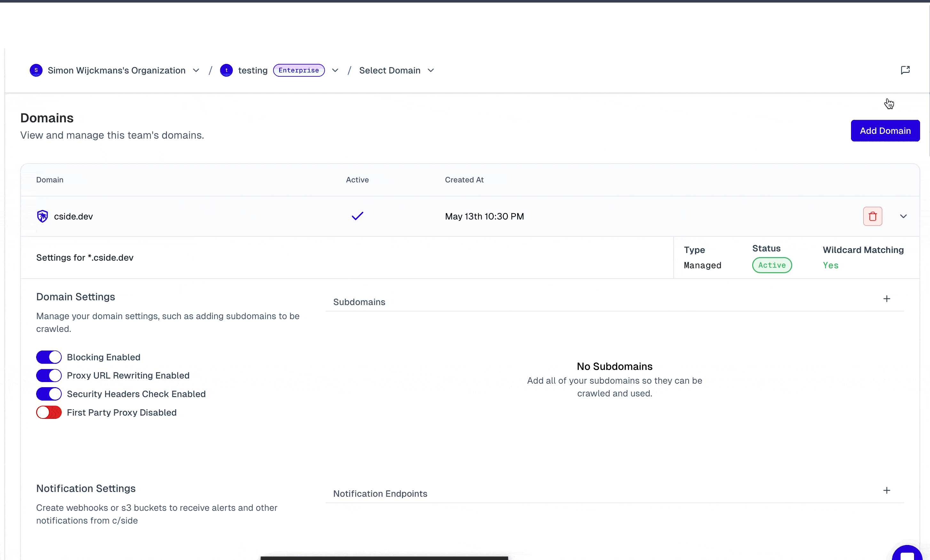Viewport: 930px width, 560px height.
Task: Open the external link icon top right
Action: click(x=905, y=70)
